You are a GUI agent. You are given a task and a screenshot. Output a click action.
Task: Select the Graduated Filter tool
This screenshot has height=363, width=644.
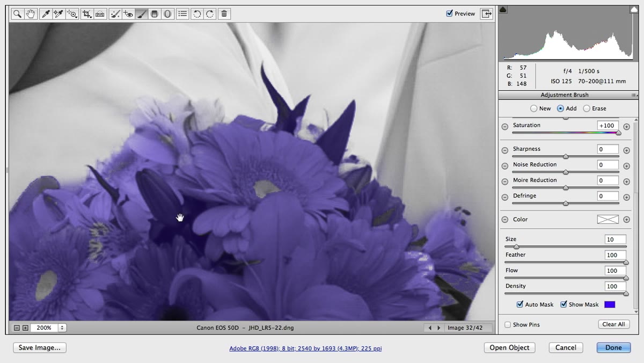pos(155,14)
